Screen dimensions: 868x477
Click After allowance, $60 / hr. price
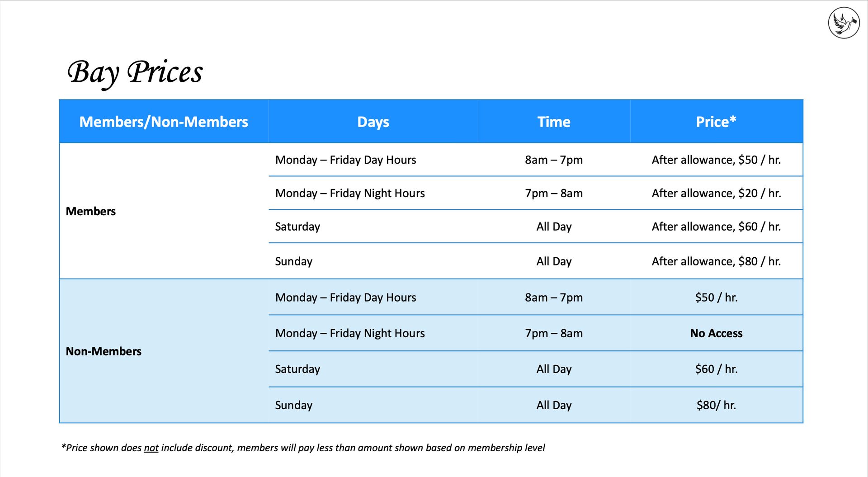pyautogui.click(x=716, y=227)
